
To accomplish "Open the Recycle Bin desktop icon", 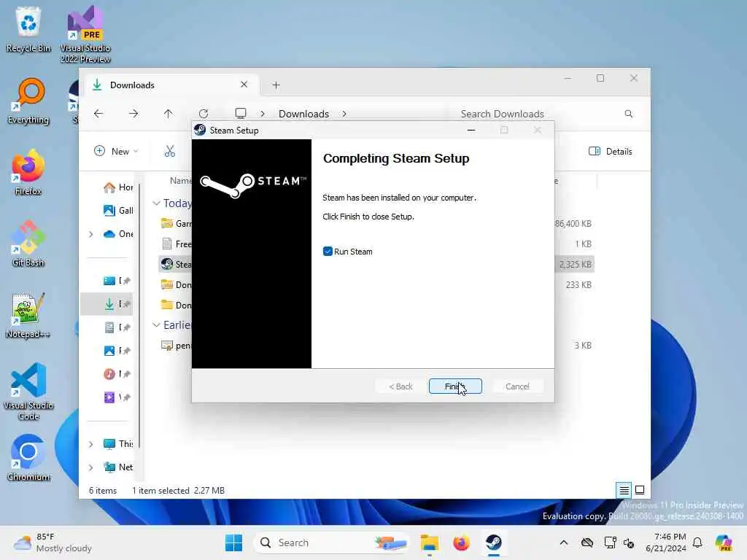I will click(x=28, y=28).
